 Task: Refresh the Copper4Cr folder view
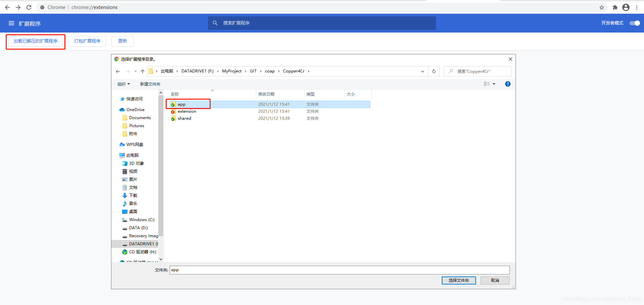pyautogui.click(x=434, y=71)
